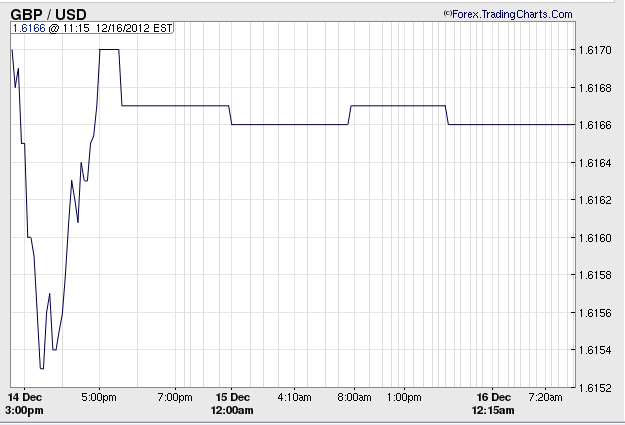
Task: Click the GBP / USD chart title
Action: click(x=48, y=15)
